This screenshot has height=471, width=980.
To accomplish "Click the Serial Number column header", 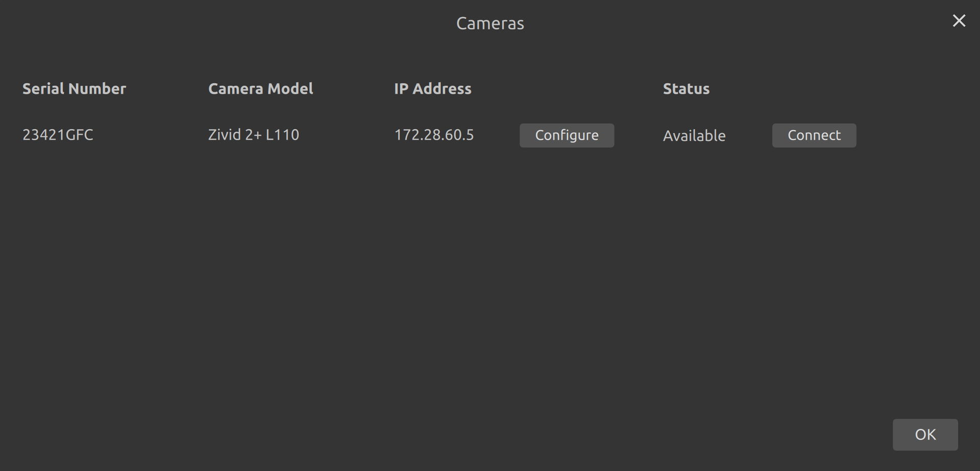I will point(74,89).
